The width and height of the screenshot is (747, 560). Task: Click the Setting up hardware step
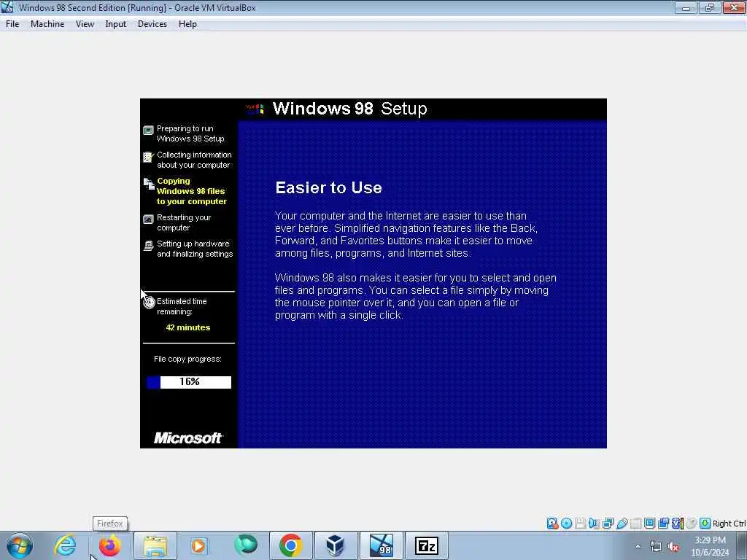coord(195,249)
